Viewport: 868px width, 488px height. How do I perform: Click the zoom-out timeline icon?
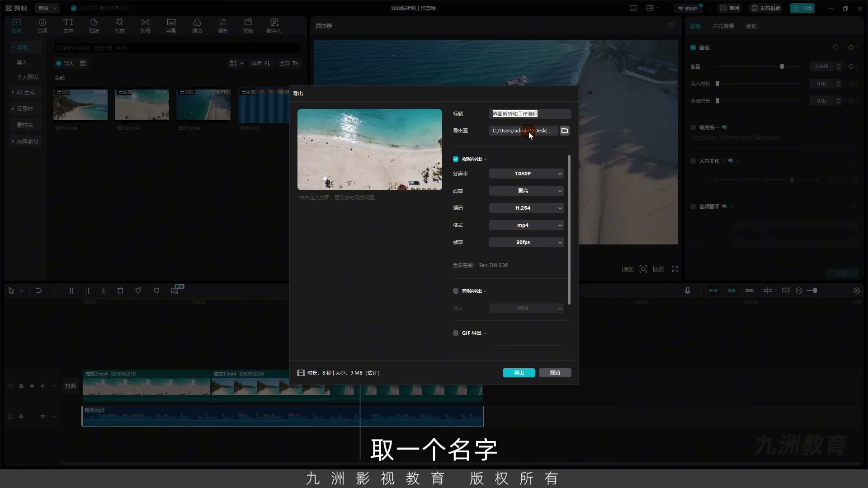[799, 291]
